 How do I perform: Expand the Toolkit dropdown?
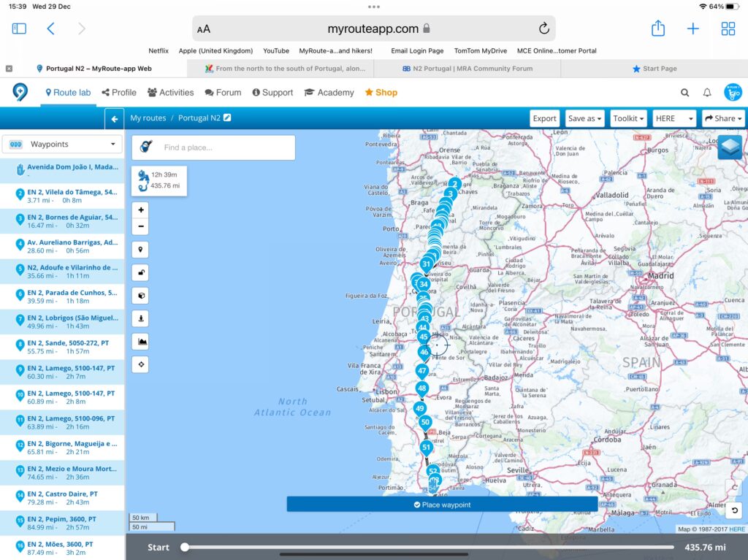(x=628, y=118)
